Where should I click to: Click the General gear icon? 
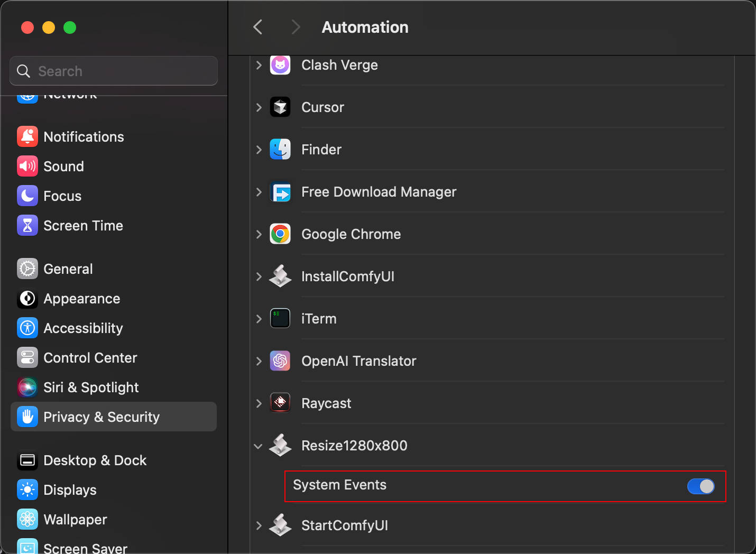pos(27,269)
